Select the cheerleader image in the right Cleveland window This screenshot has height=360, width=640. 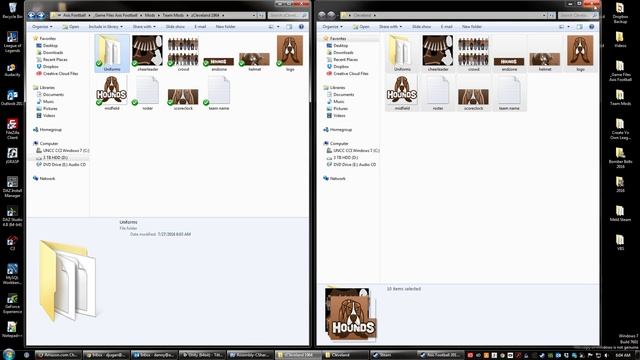pos(438,53)
